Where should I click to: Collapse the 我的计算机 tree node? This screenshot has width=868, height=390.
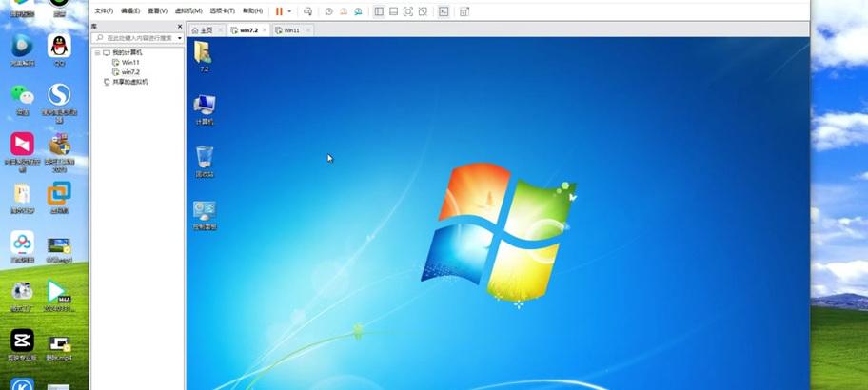[x=97, y=52]
